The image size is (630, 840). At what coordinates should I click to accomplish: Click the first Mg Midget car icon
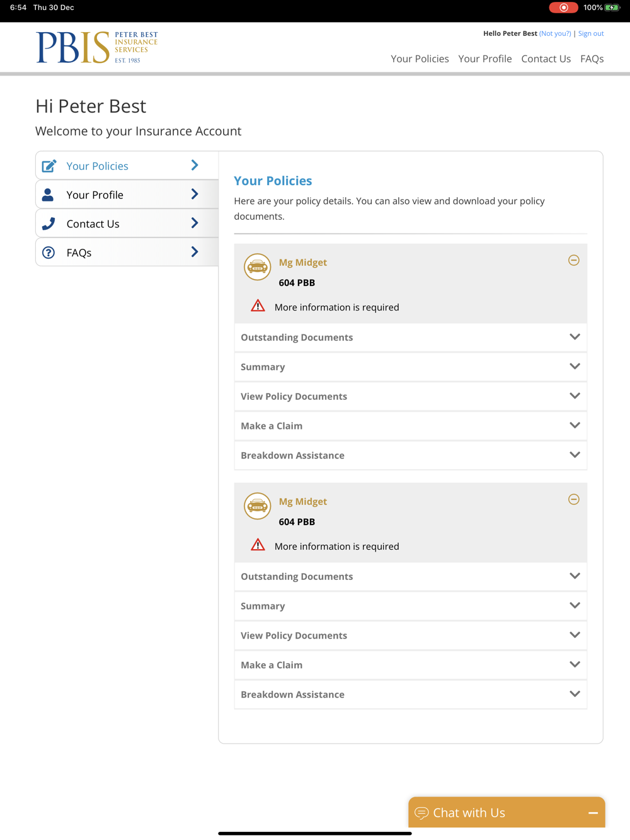[257, 267]
